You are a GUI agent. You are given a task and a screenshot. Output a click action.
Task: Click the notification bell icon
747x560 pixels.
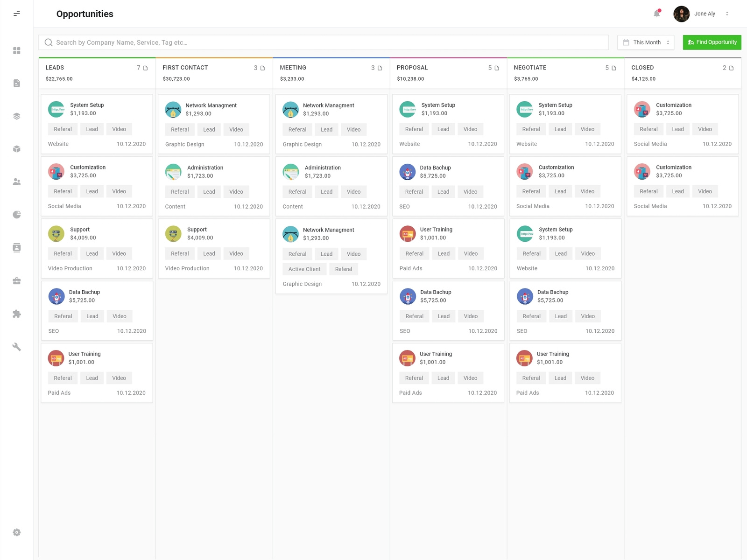[x=657, y=14]
